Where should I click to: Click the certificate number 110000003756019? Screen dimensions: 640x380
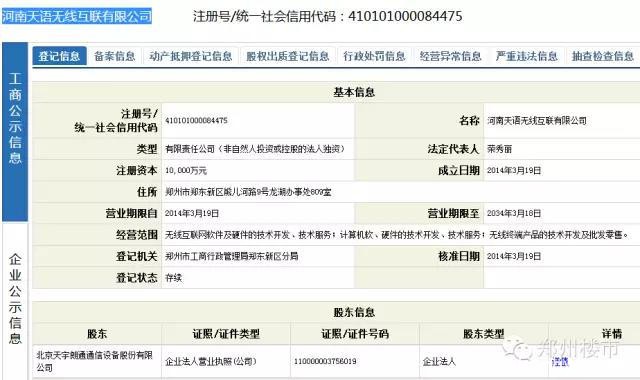(x=325, y=361)
